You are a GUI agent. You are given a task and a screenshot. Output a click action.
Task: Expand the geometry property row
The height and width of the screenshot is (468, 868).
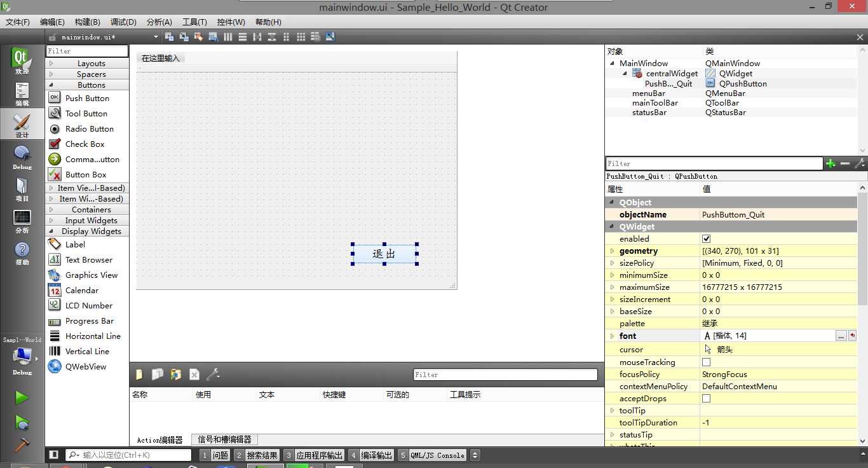tap(612, 251)
